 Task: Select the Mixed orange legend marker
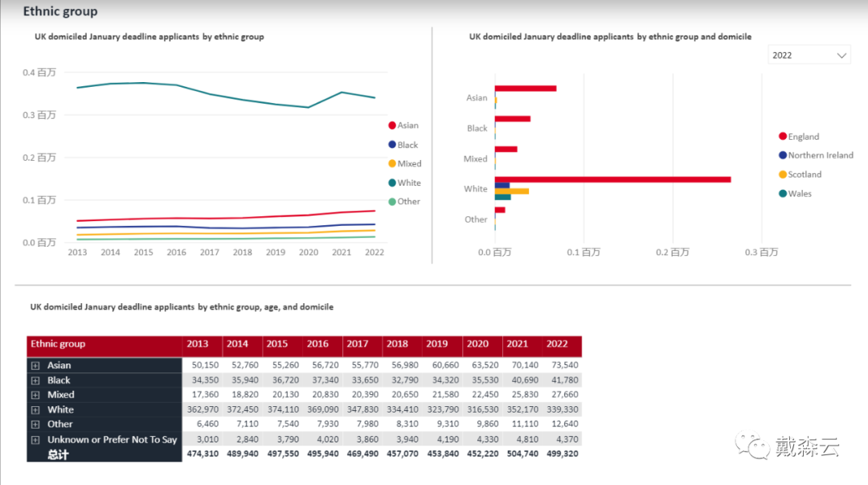[392, 163]
